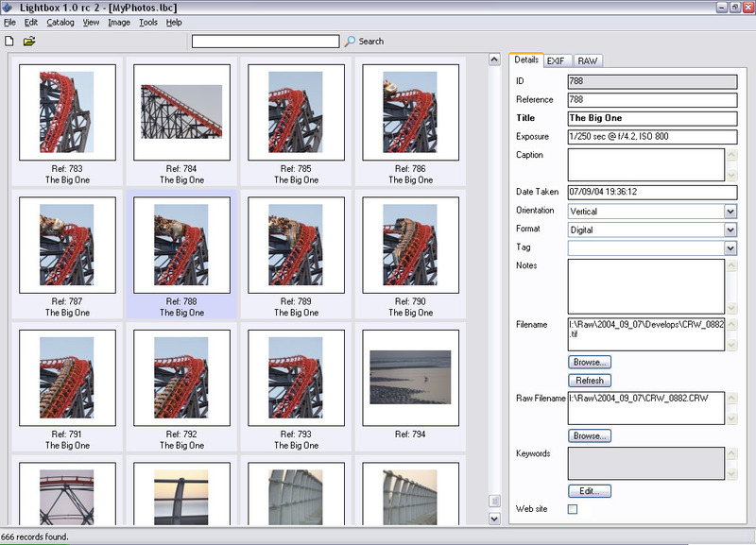Select thumbnail Ref: 783
The height and width of the screenshot is (545, 756).
click(67, 112)
